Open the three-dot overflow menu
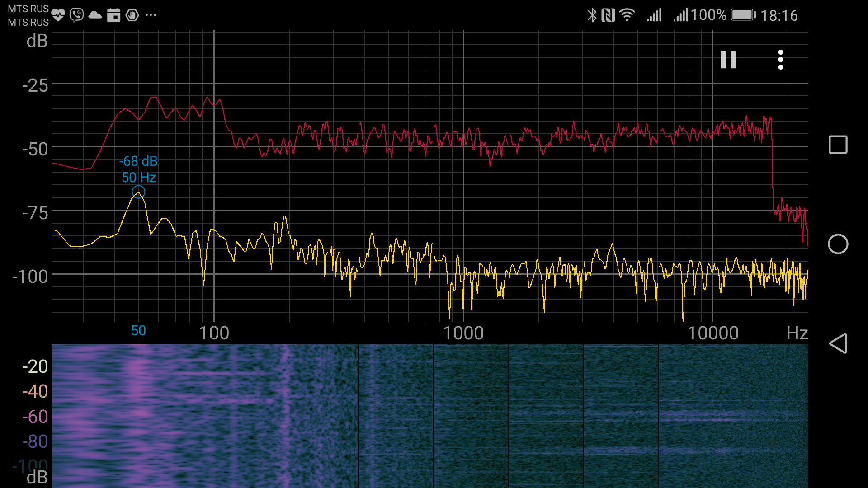Viewport: 868px width, 488px height. pos(780,60)
